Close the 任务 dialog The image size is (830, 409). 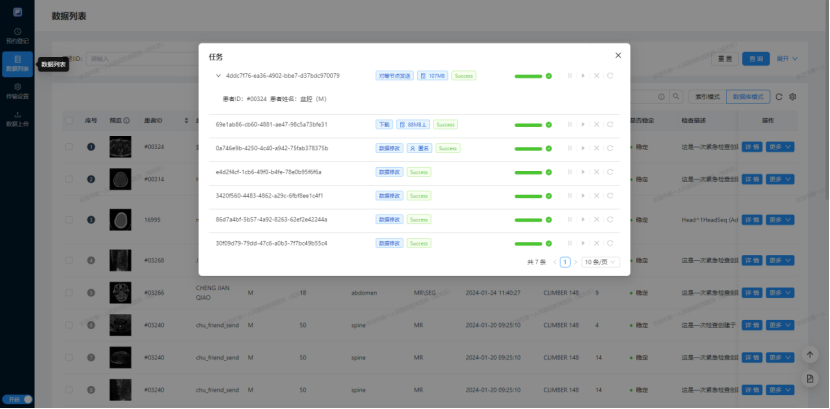(x=618, y=56)
